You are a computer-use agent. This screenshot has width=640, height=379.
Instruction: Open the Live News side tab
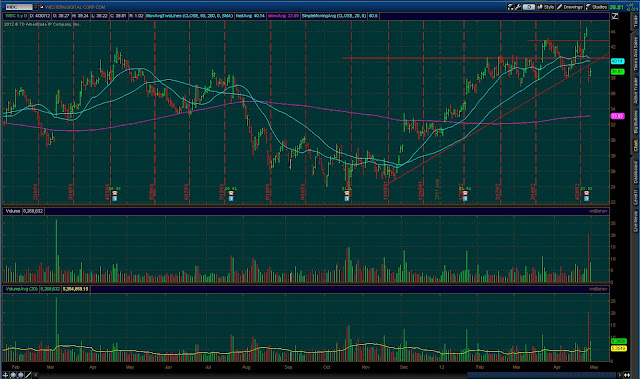click(636, 221)
